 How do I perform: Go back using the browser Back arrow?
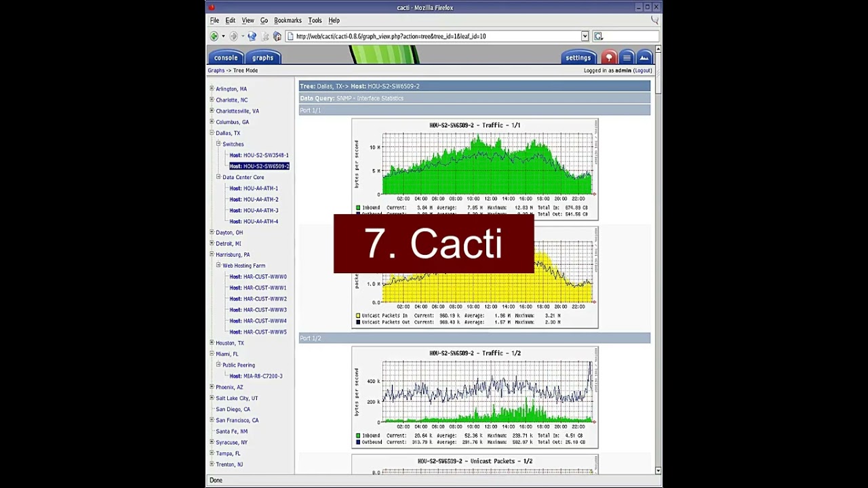pos(214,37)
